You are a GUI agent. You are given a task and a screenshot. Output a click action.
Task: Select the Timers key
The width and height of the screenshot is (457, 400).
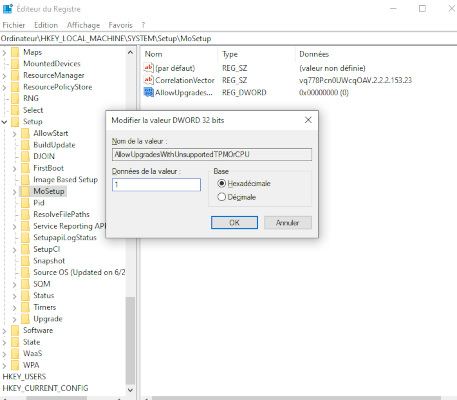[x=45, y=307]
